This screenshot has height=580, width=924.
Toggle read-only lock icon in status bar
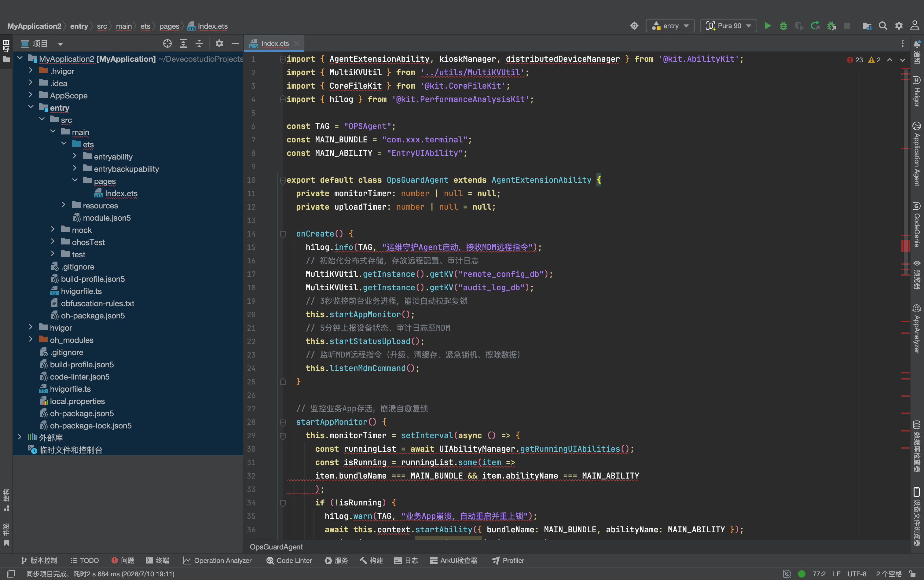click(912, 574)
